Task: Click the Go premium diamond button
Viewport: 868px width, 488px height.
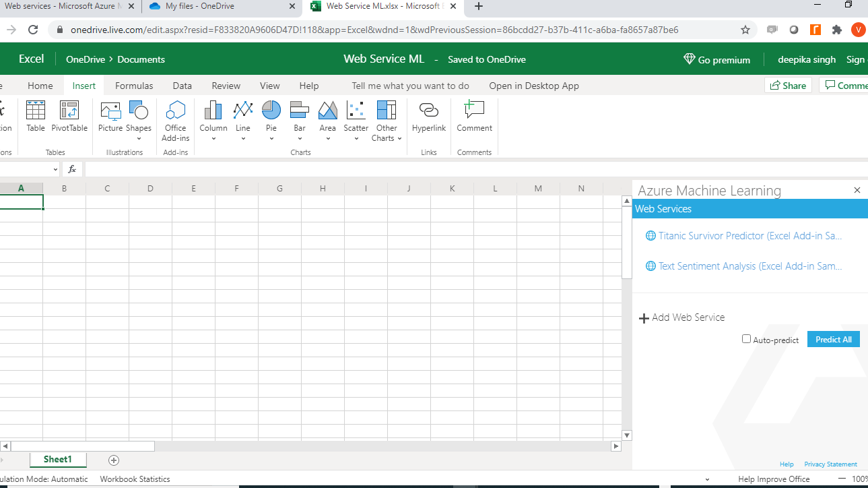Action: 716,59
